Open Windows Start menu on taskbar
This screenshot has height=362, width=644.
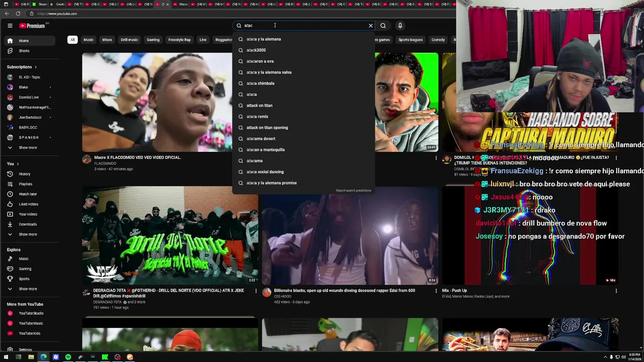6,357
